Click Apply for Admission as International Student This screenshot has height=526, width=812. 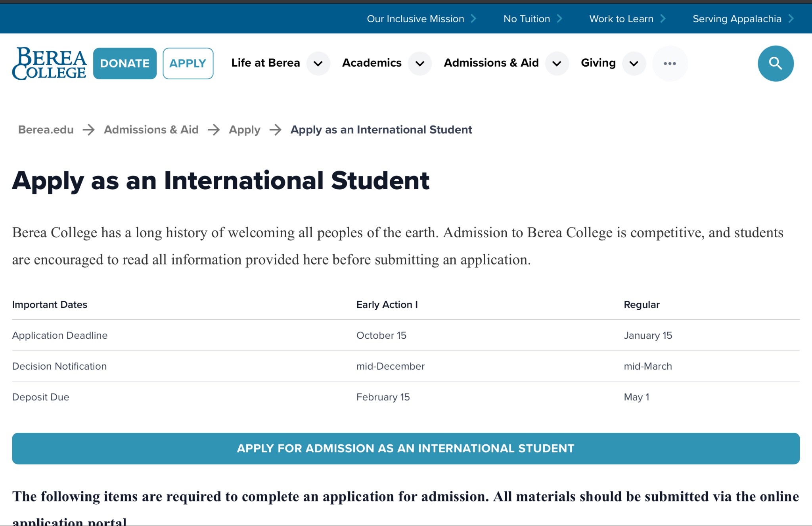click(x=406, y=448)
